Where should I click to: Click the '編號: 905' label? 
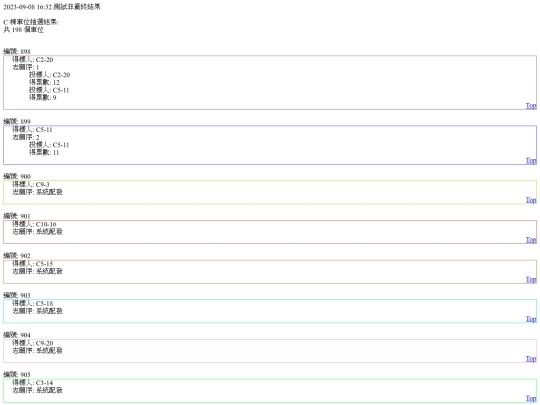coord(17,375)
